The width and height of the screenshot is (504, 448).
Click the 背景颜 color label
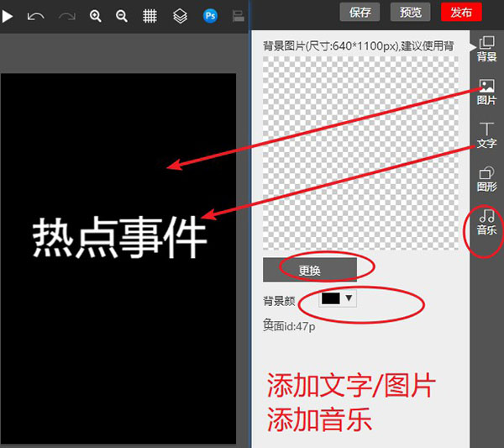click(x=279, y=301)
